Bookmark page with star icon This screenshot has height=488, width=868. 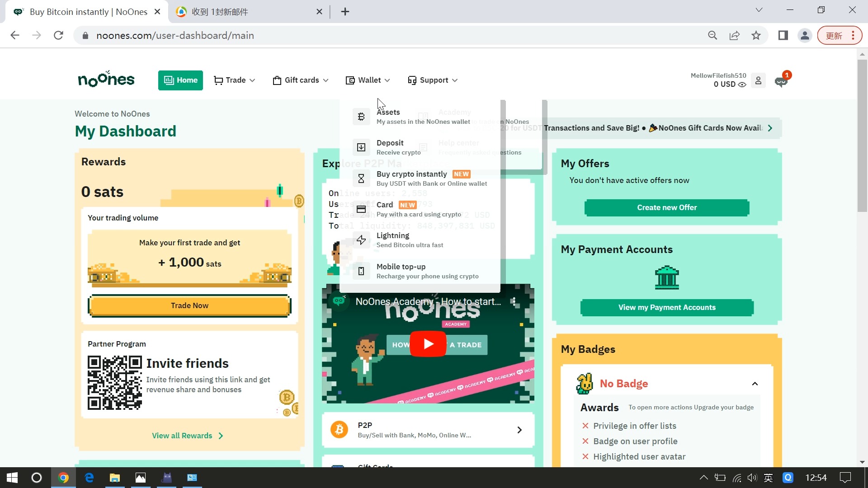point(756,36)
